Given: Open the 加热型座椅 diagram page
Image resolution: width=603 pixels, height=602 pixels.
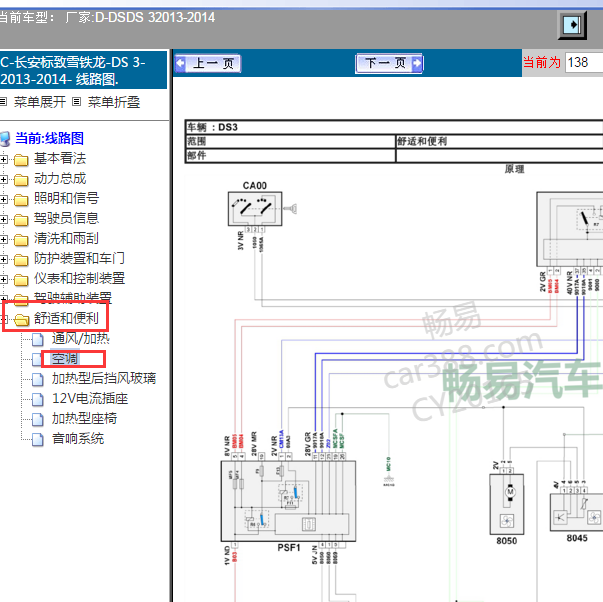Looking at the screenshot, I should [x=84, y=419].
